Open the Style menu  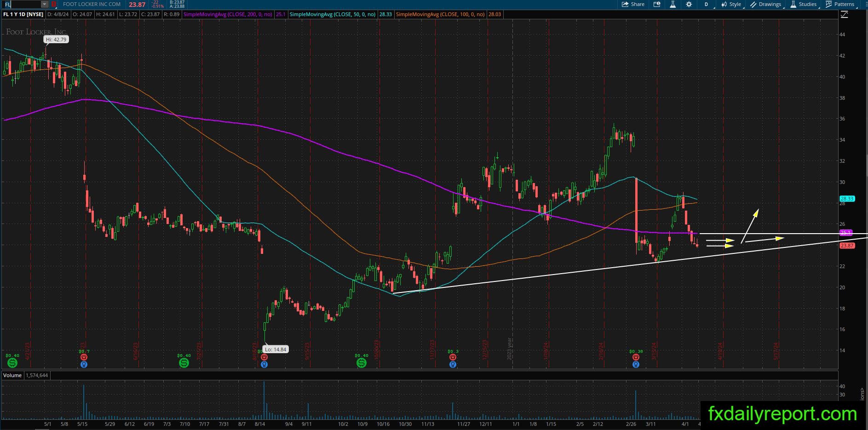(x=731, y=4)
